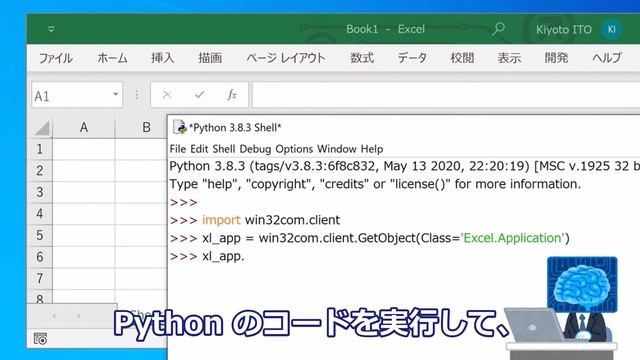
Task: Open File menu in Python Shell
Action: [178, 149]
